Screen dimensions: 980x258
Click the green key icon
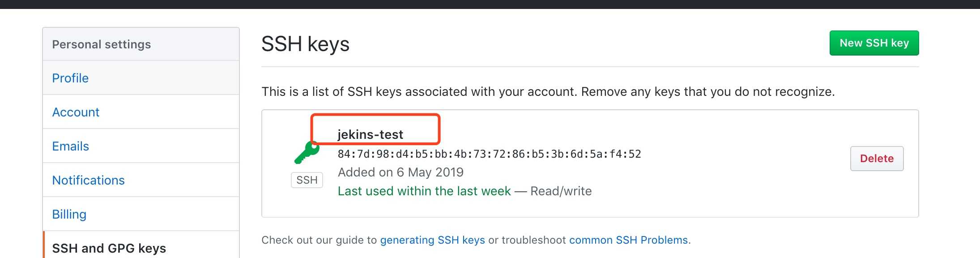(x=307, y=152)
